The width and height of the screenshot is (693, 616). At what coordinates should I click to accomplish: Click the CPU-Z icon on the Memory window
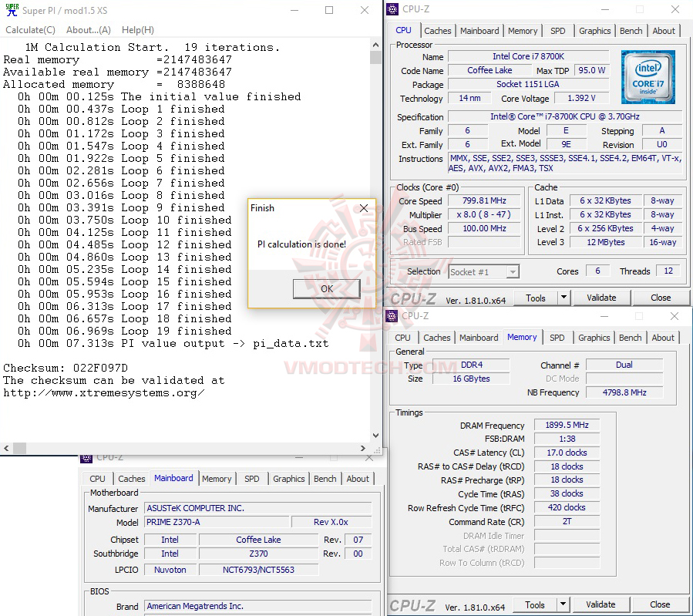392,316
